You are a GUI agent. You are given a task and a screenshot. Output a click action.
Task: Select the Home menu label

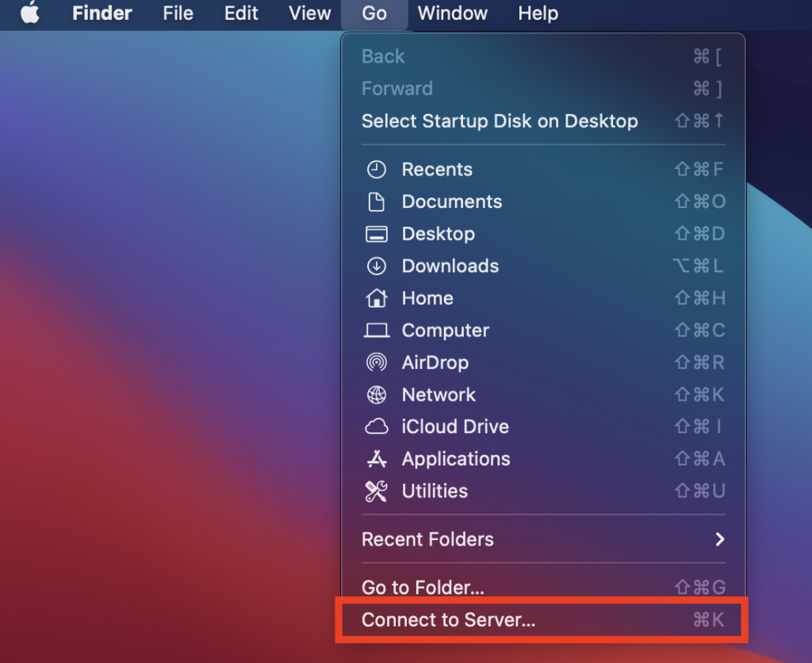[427, 298]
